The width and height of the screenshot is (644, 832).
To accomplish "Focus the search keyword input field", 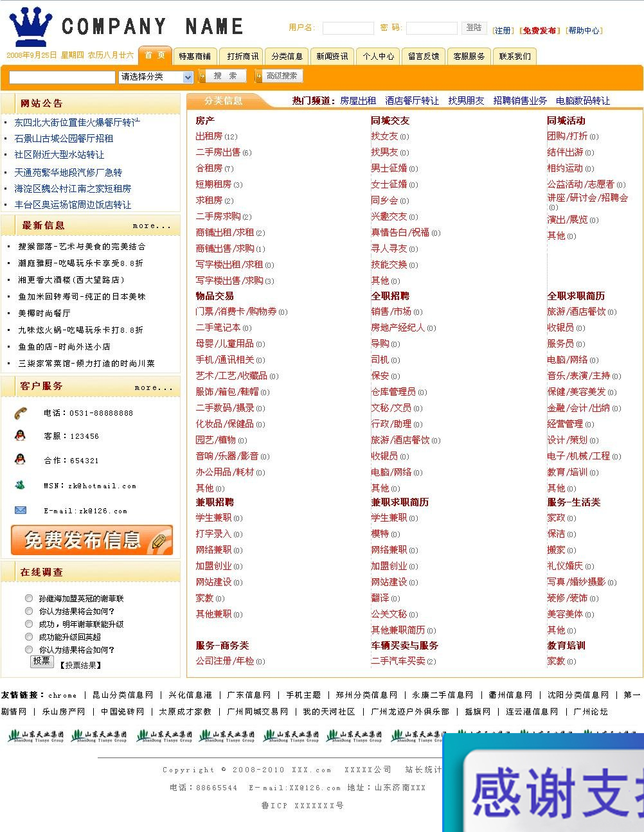I will 62,77.
